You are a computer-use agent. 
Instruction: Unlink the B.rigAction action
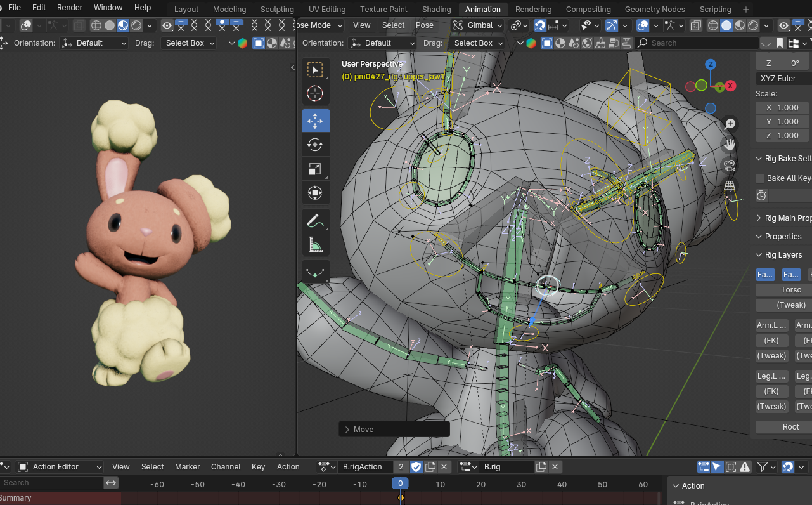pyautogui.click(x=444, y=466)
